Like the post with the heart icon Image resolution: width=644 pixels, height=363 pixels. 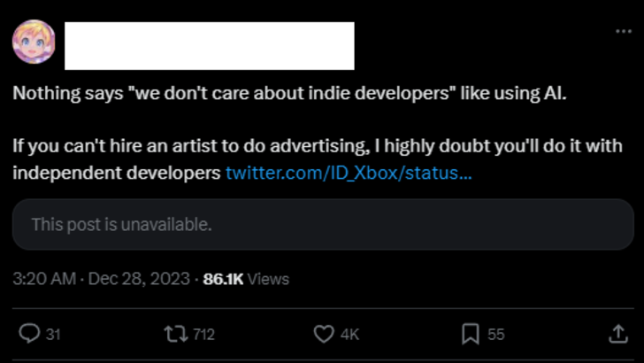[x=324, y=334]
